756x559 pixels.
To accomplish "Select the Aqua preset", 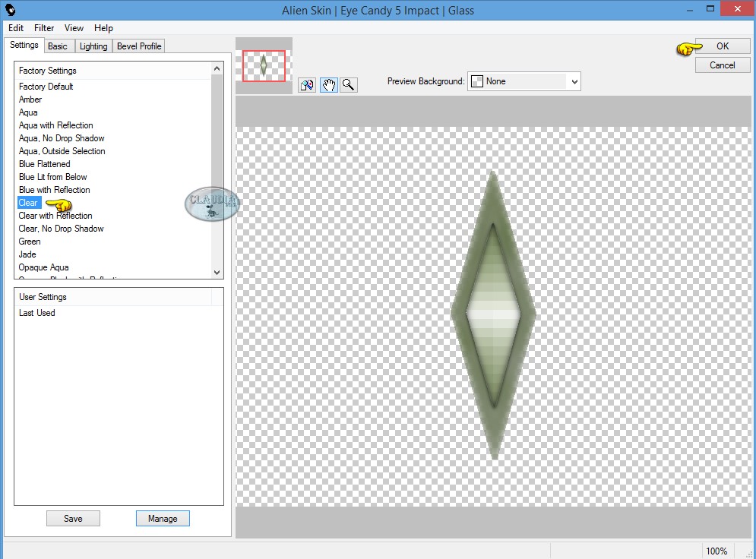I will [28, 112].
